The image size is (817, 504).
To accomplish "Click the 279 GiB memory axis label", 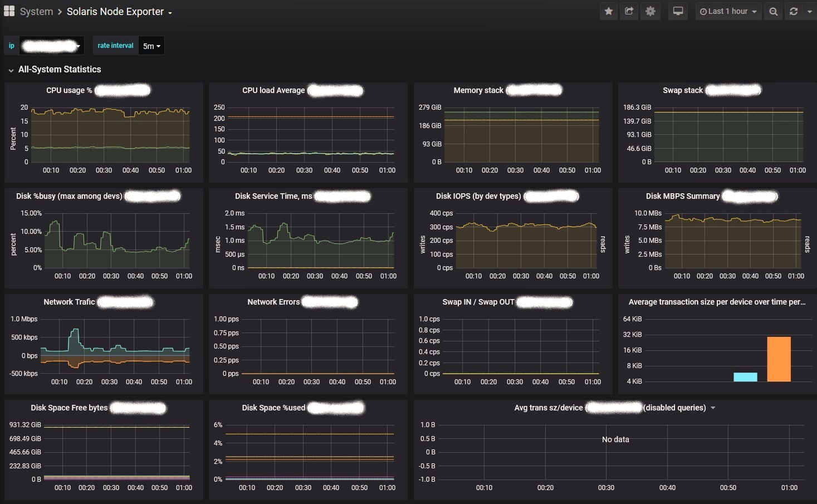I will tap(430, 107).
